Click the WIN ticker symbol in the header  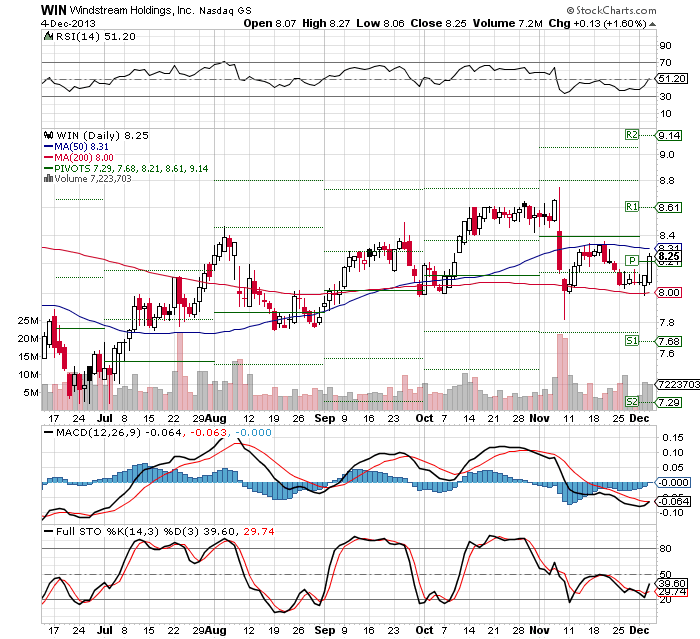[x=54, y=10]
